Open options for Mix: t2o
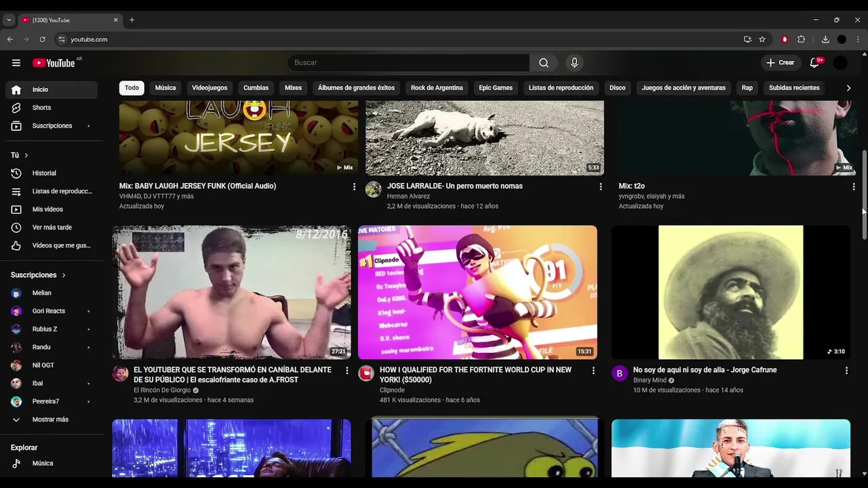Image resolution: width=868 pixels, height=488 pixels. point(853,186)
